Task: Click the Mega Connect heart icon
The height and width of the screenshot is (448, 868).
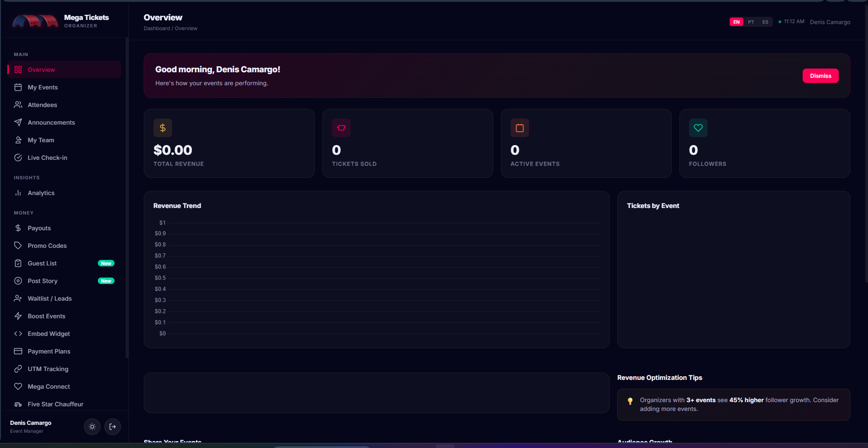Action: (x=18, y=386)
